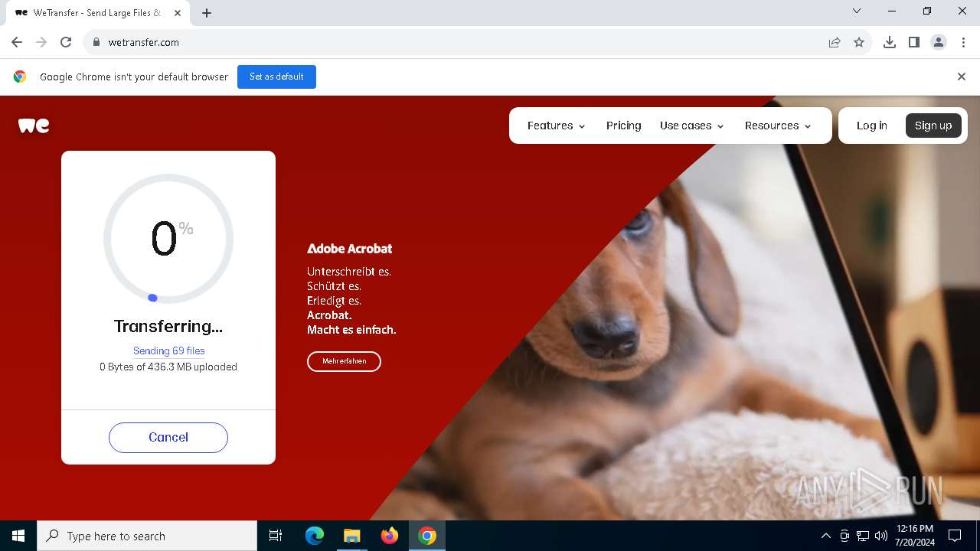
Task: Share this page icon in address bar
Action: [835, 42]
